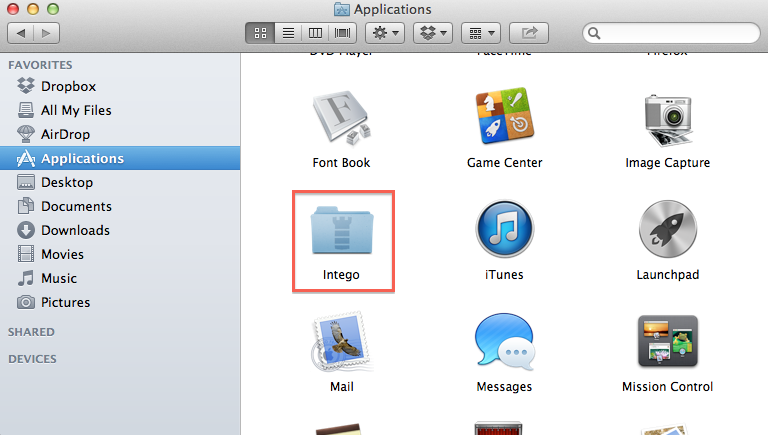Image resolution: width=768 pixels, height=435 pixels.
Task: Select Movies in the sidebar
Action: click(x=120, y=254)
